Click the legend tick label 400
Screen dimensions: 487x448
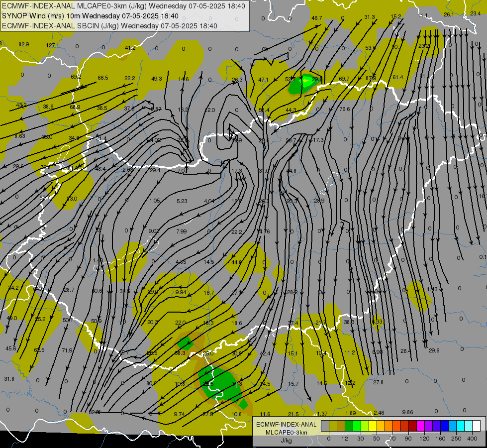[472, 439]
